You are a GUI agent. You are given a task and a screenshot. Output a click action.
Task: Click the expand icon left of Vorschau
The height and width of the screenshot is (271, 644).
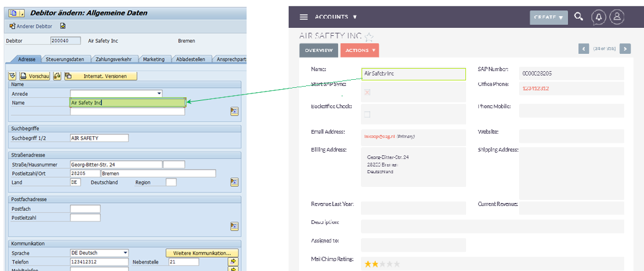[12, 76]
